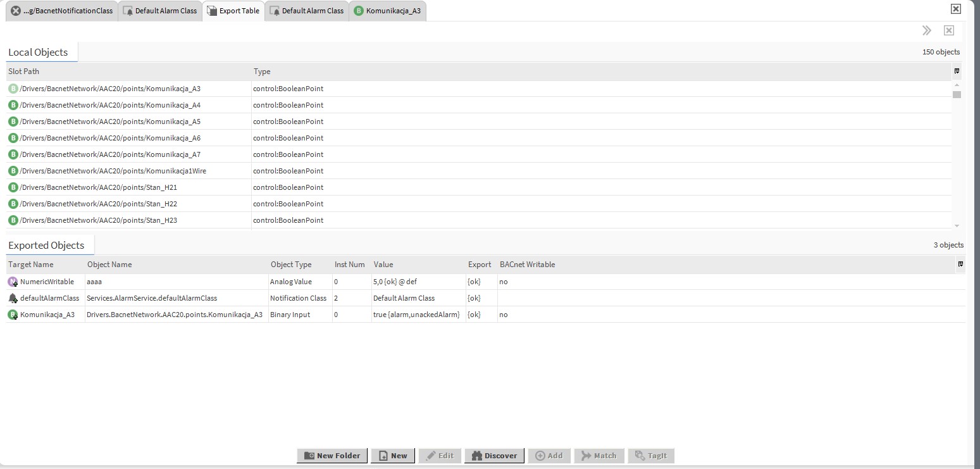
Task: Click the New Folder button
Action: pyautogui.click(x=332, y=456)
